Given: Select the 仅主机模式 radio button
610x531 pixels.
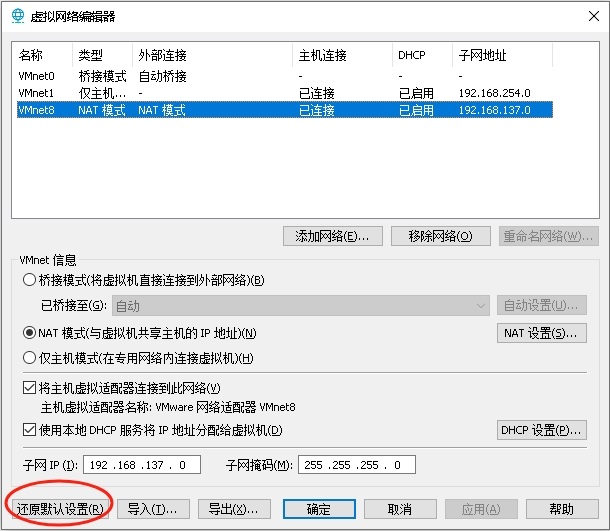Looking at the screenshot, I should [30, 358].
